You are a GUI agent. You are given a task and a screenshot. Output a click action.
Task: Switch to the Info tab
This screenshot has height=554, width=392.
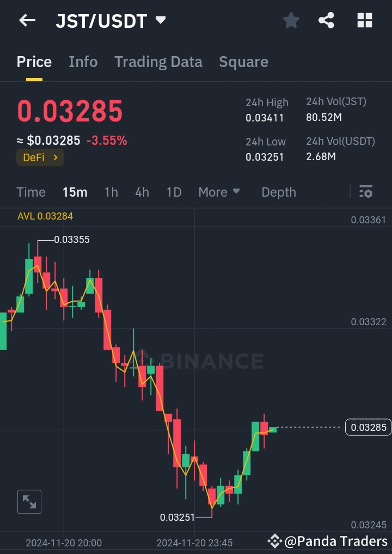pyautogui.click(x=83, y=62)
